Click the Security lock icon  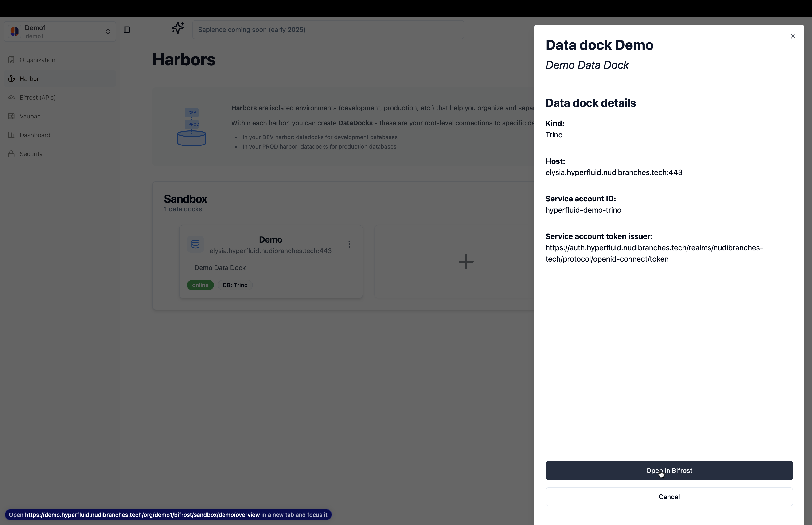11,154
